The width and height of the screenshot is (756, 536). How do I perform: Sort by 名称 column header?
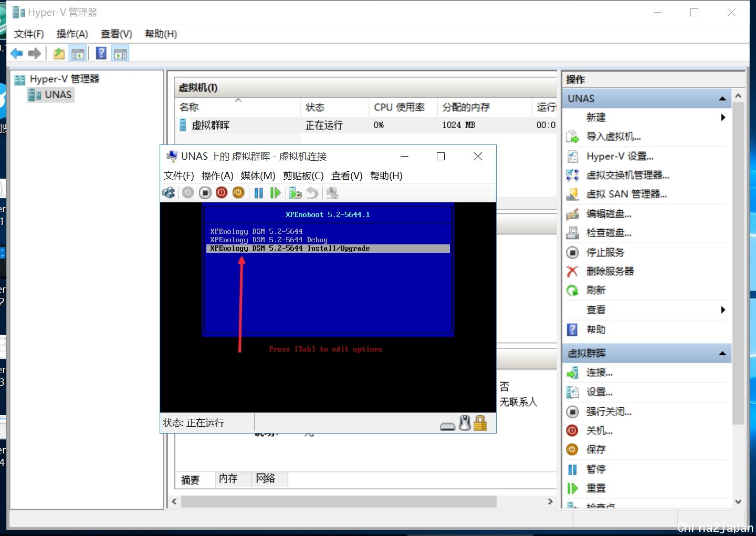pos(238,107)
